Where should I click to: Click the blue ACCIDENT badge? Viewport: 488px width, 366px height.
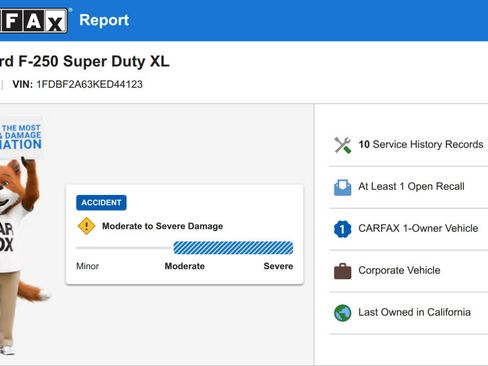point(101,203)
